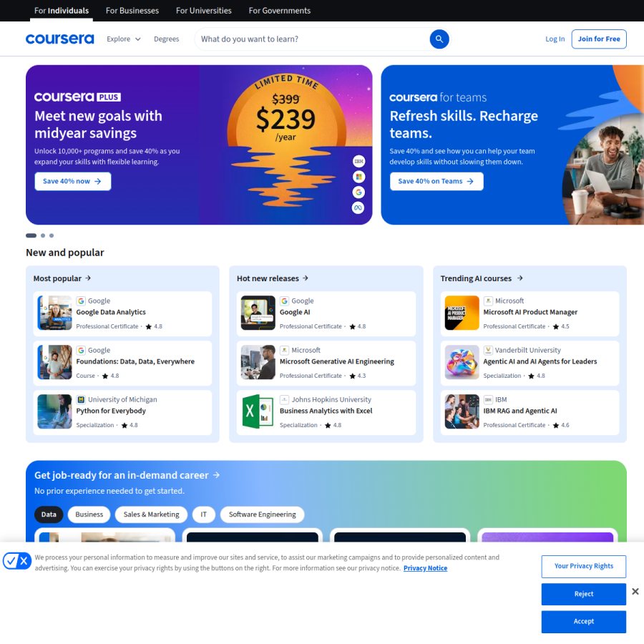Click Microsoft AI Product Manager thumbnail
The height and width of the screenshot is (644, 644).
[462, 313]
